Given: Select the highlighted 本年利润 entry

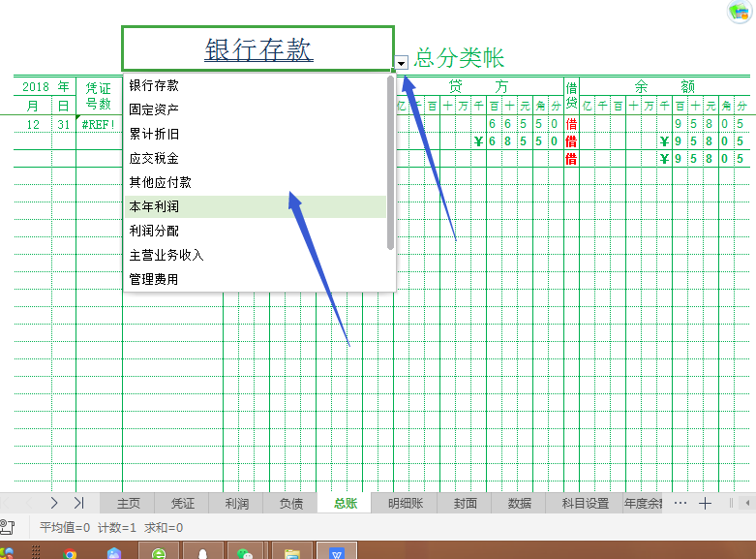Looking at the screenshot, I should click(x=255, y=206).
